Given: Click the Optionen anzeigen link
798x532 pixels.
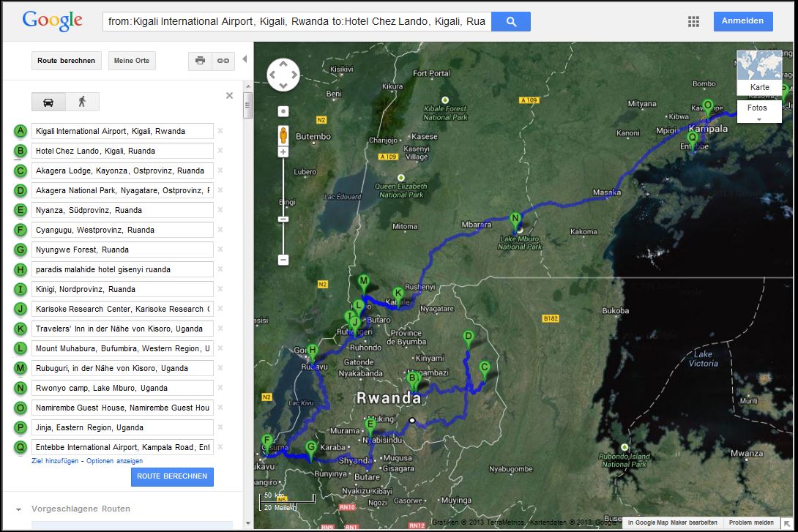Looking at the screenshot, I should [114, 461].
